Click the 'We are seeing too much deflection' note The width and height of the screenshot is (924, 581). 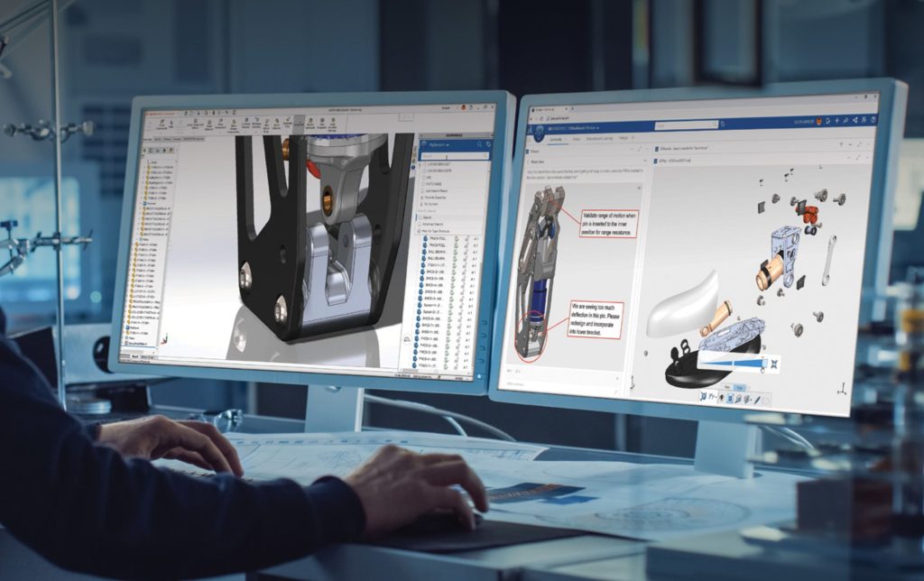click(596, 320)
